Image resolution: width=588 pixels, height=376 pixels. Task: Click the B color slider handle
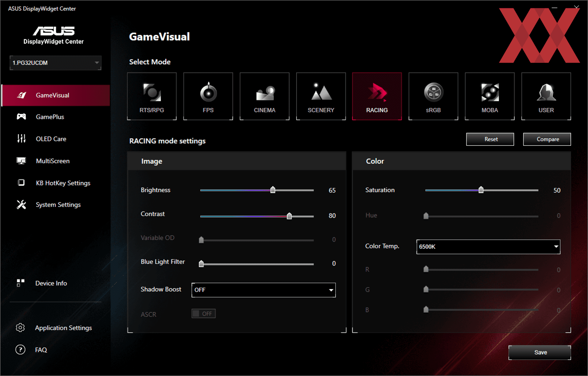(426, 309)
